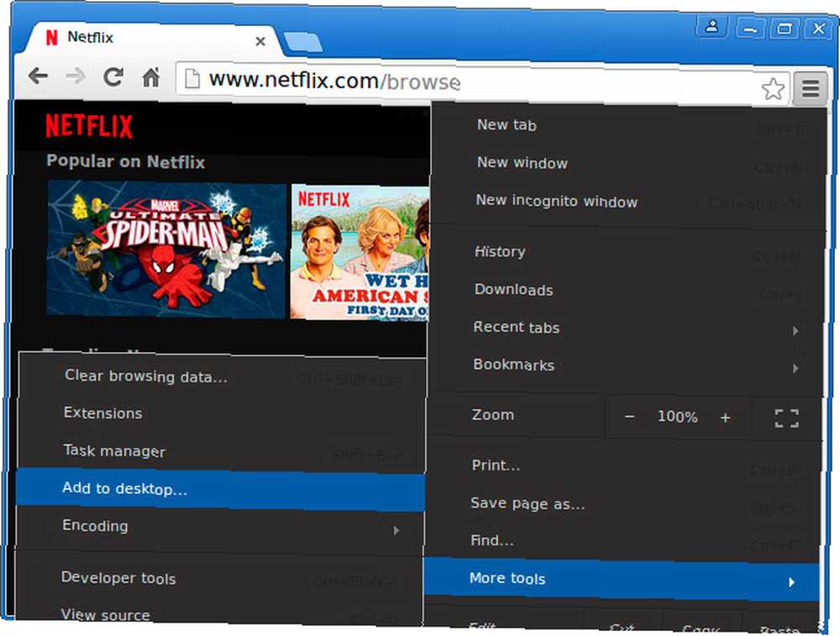Choose New incognito window
This screenshot has height=636, width=840.
(x=629, y=202)
